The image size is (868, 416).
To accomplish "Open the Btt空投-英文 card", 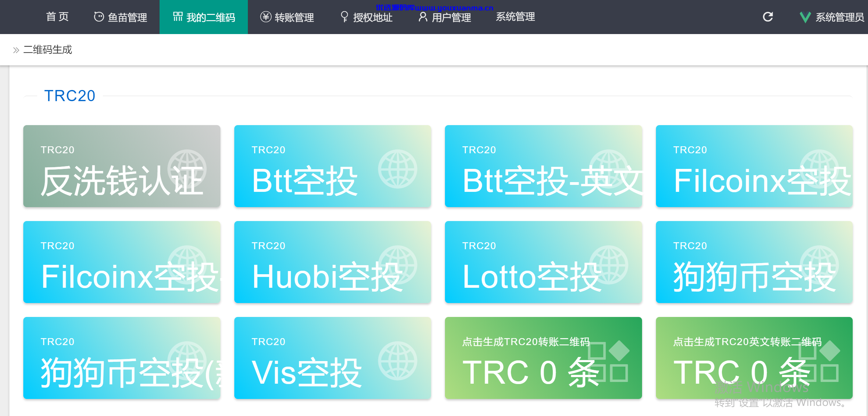I will tap(543, 166).
